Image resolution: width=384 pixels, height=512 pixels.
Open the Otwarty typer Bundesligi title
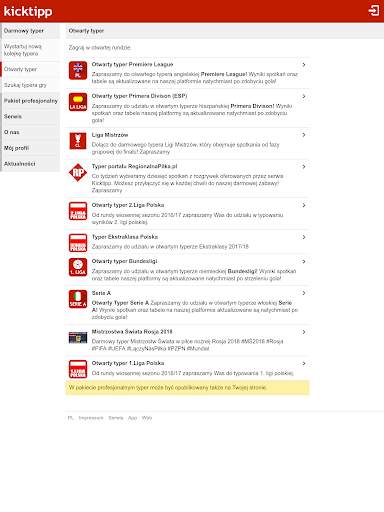[124, 261]
